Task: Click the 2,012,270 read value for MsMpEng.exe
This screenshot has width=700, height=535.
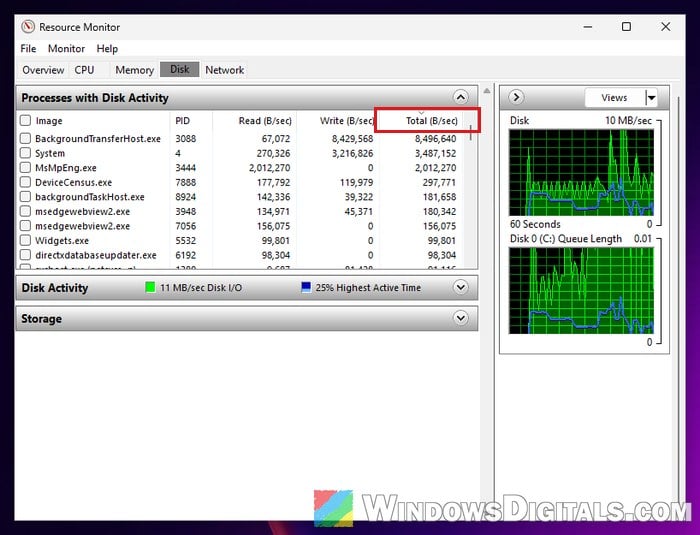Action: 269,168
